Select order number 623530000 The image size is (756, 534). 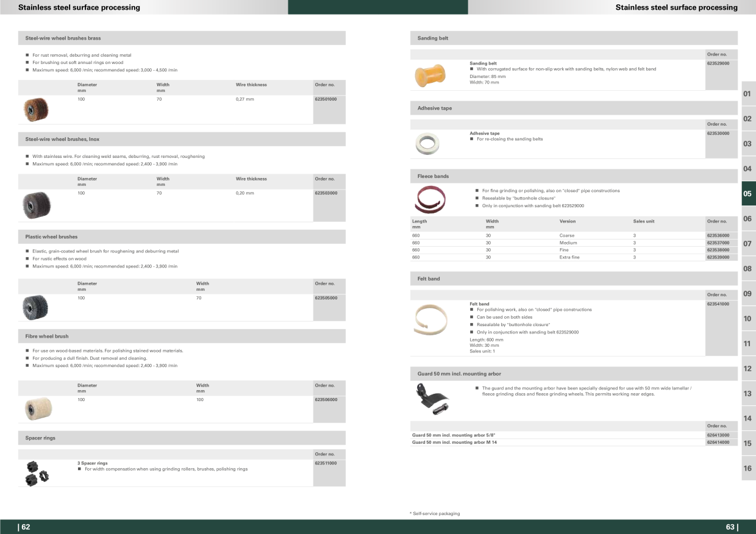coord(718,133)
